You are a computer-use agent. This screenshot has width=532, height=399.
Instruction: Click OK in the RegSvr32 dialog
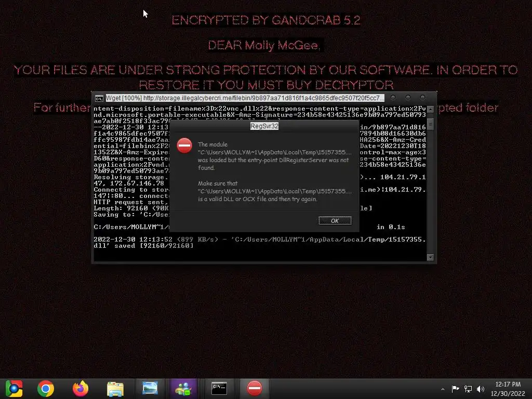(335, 221)
